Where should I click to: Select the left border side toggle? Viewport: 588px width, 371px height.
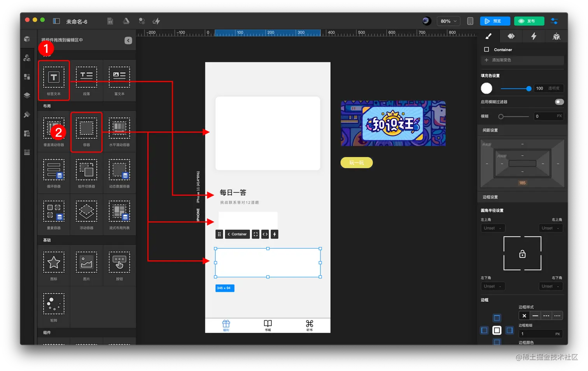(x=484, y=330)
